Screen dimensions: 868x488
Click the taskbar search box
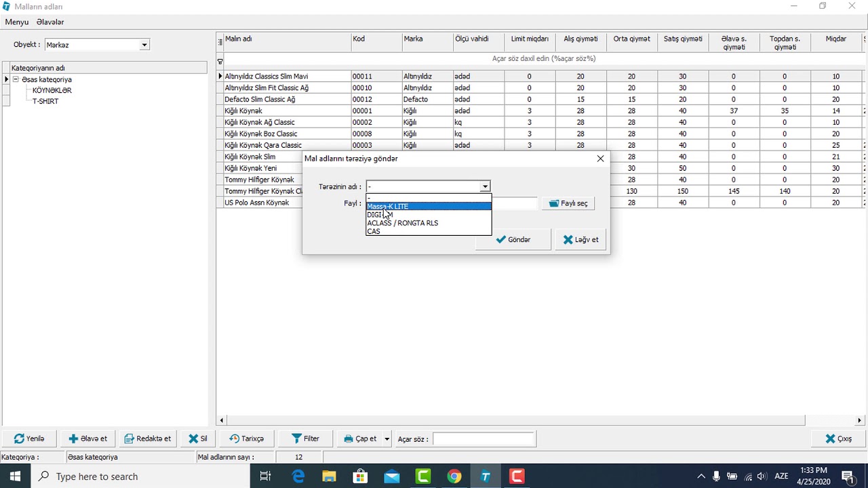[x=141, y=476]
